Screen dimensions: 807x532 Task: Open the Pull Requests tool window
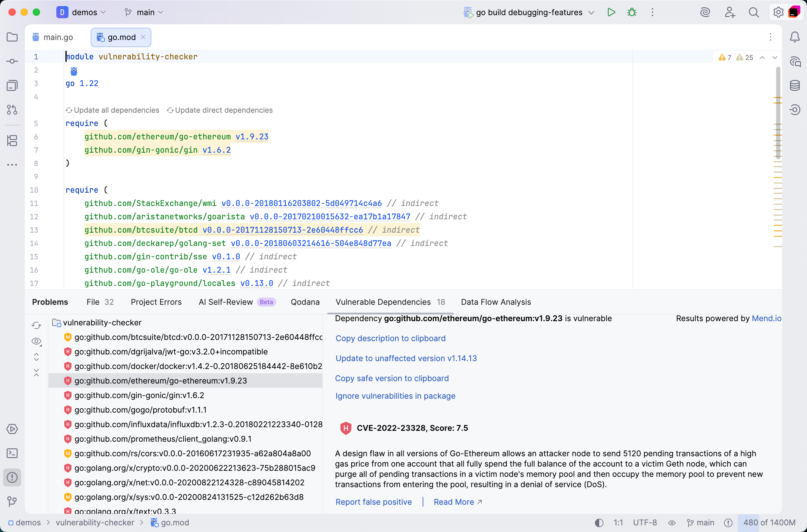12,110
